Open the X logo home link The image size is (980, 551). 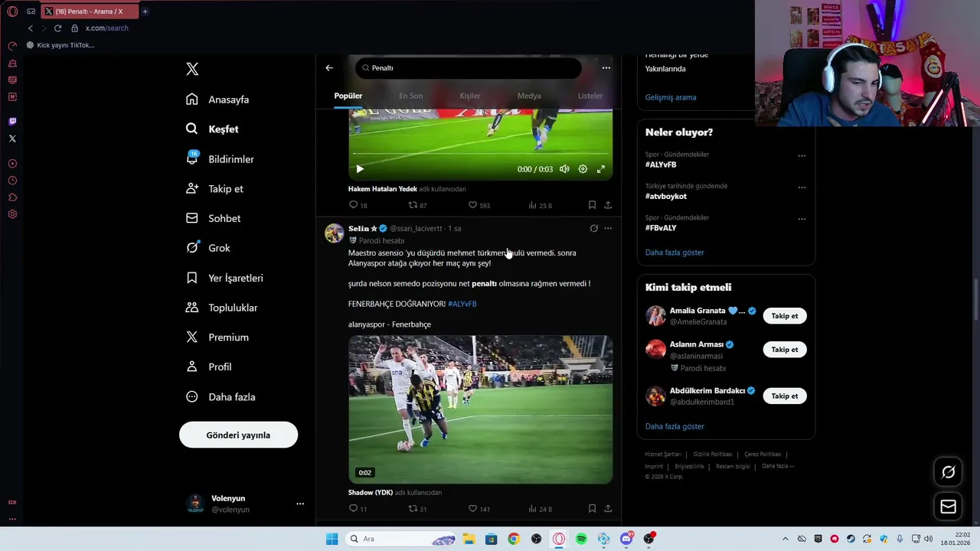(x=192, y=69)
